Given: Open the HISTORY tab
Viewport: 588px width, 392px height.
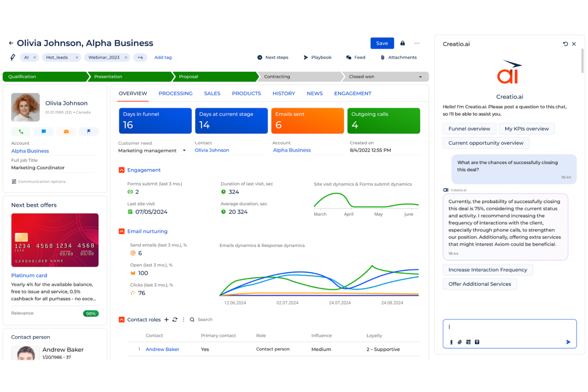Looking at the screenshot, I should (x=283, y=93).
